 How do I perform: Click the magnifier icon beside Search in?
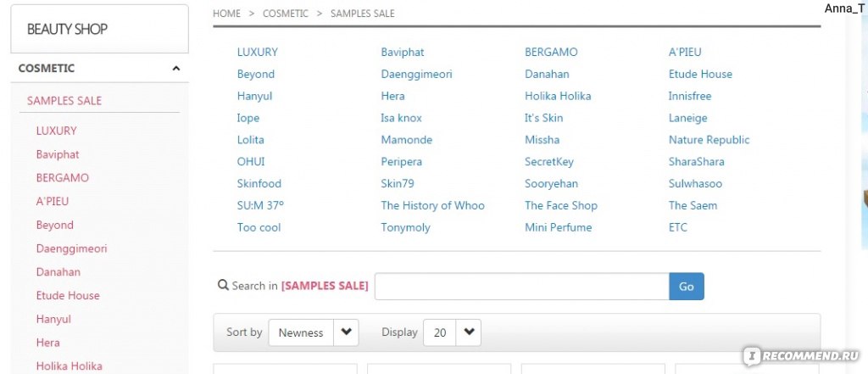223,285
